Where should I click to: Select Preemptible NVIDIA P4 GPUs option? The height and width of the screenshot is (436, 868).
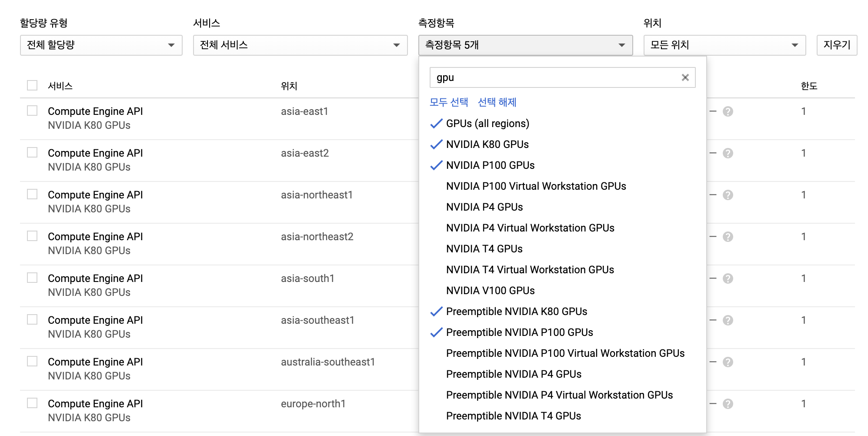[x=562, y=374]
